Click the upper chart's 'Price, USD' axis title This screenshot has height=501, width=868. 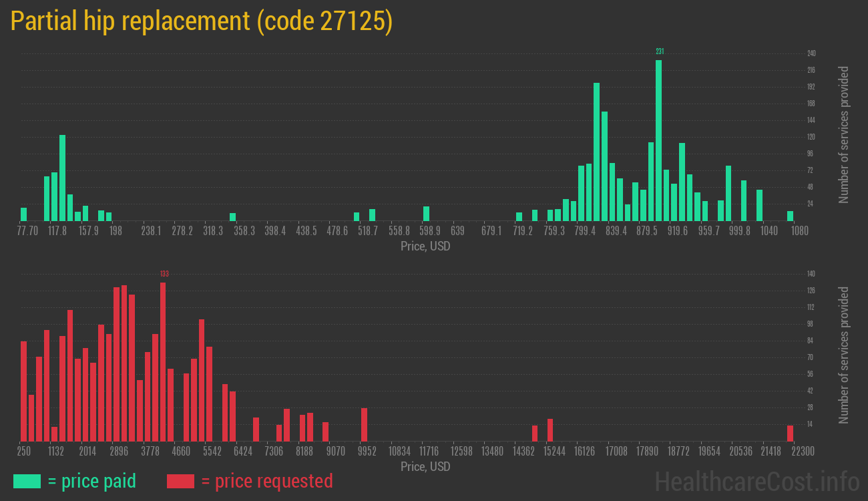pyautogui.click(x=425, y=246)
